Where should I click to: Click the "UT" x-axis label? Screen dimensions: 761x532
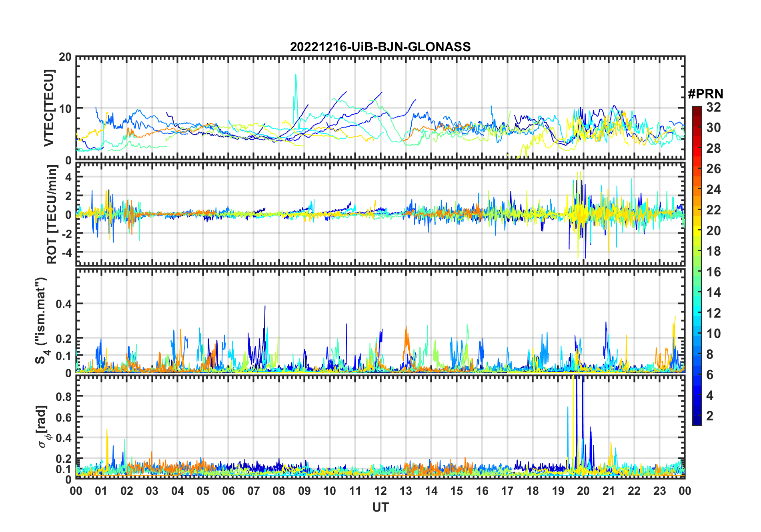click(x=380, y=507)
